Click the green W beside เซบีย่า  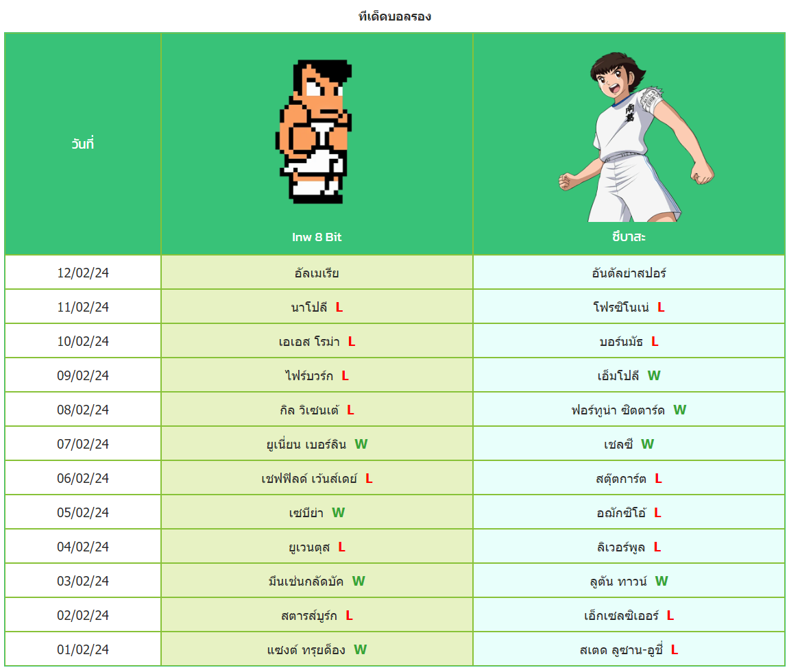pyautogui.click(x=338, y=512)
